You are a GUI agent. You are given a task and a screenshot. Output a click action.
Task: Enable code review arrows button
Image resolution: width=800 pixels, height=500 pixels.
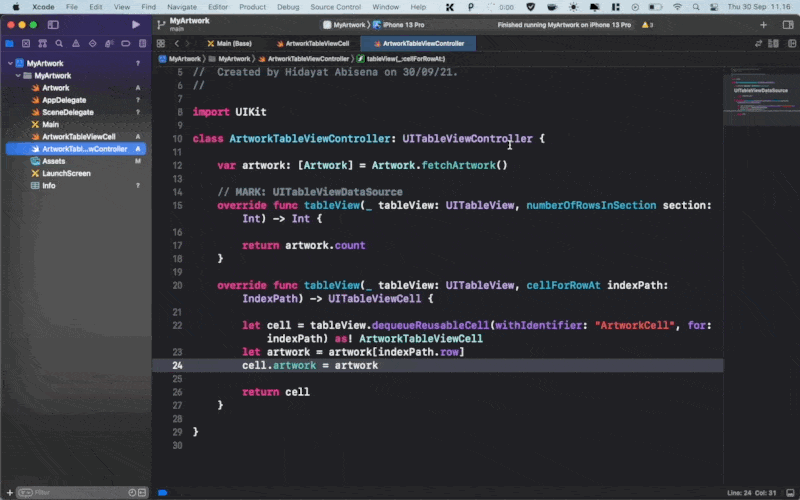click(x=758, y=43)
